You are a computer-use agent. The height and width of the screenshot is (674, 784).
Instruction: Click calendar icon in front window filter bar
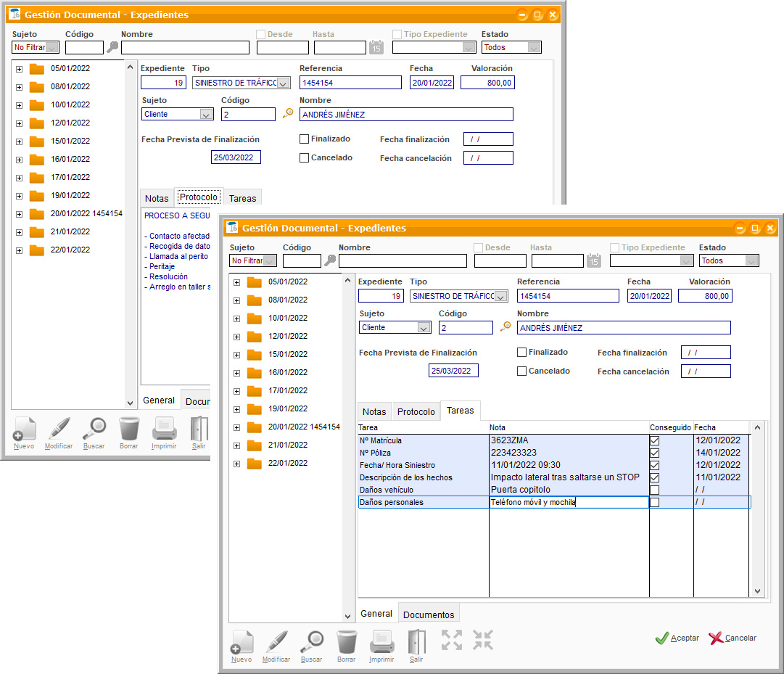[x=593, y=260]
